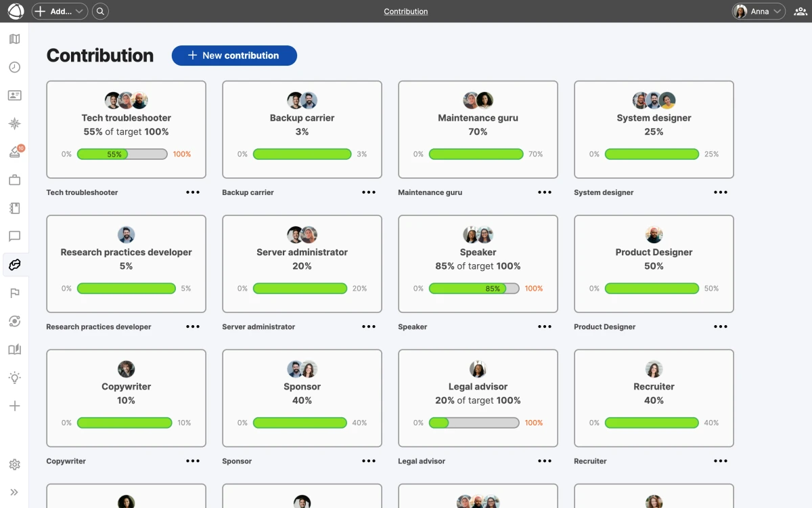Open the Anna profile dropdown
Screen dimensions: 812x508
[x=758, y=11]
